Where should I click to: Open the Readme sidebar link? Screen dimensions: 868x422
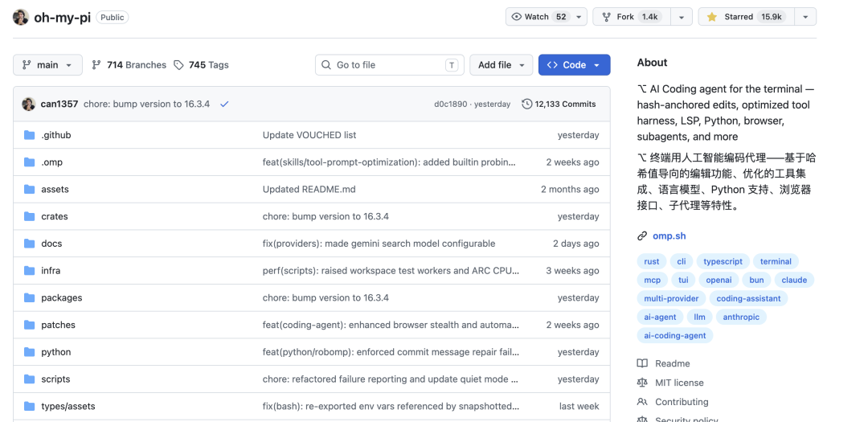point(672,364)
